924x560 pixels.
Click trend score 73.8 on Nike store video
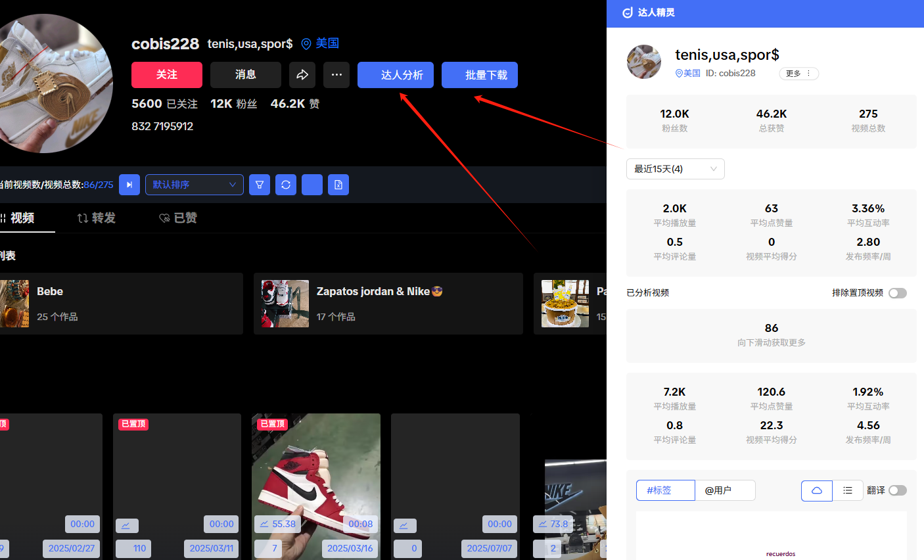[x=552, y=524]
